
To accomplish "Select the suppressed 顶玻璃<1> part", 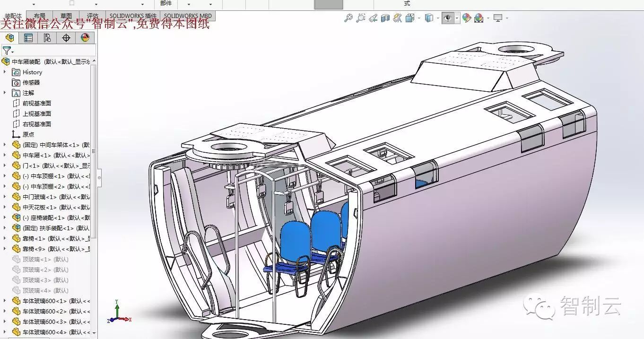I will point(40,260).
